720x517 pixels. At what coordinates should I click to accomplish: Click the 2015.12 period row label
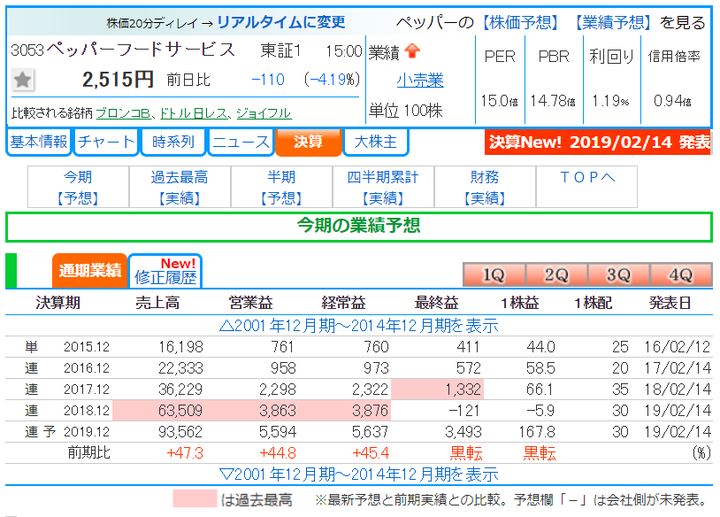coord(87,347)
